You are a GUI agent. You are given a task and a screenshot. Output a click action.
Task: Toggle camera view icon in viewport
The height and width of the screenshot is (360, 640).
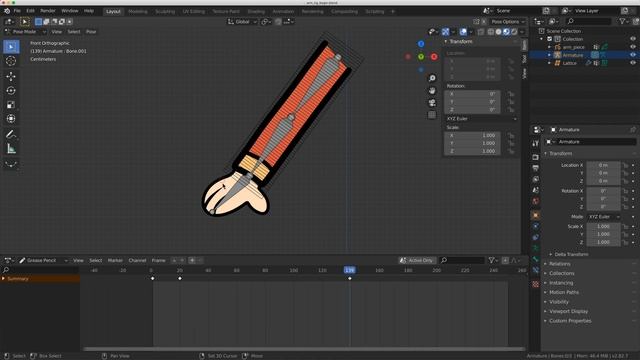pos(432,103)
